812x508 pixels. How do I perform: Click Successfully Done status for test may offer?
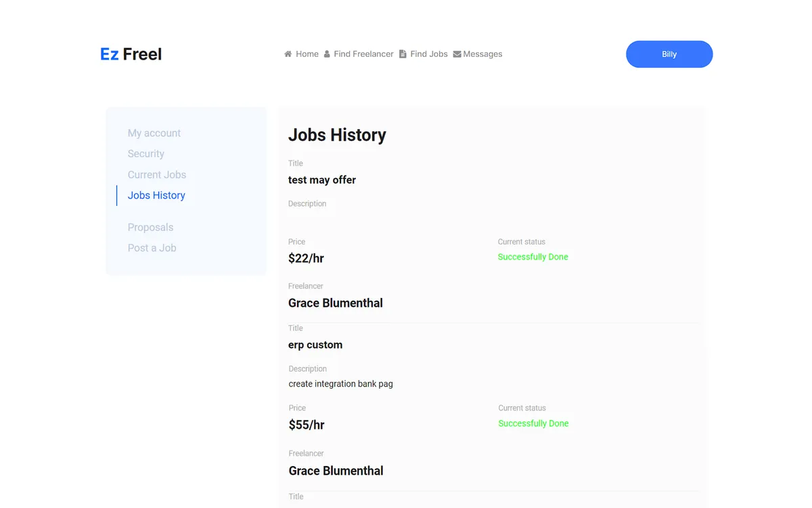pos(533,257)
